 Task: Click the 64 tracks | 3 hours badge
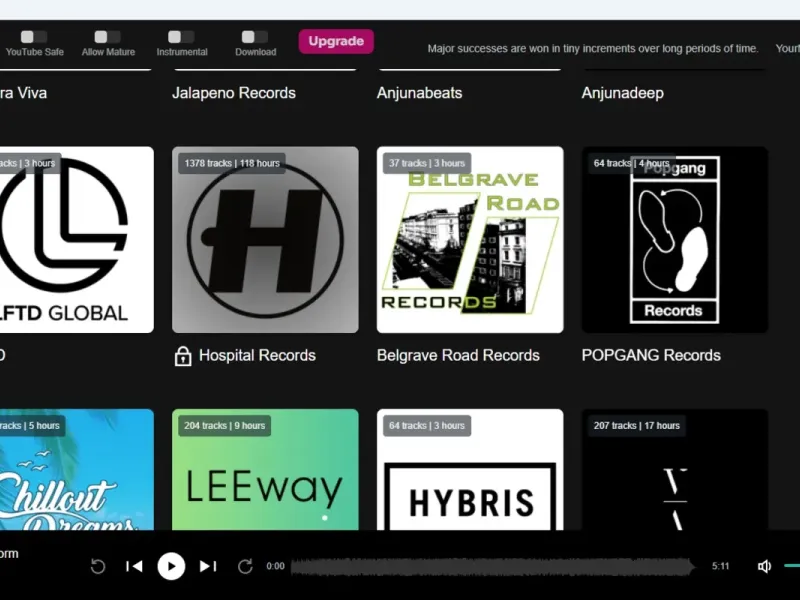pos(427,426)
